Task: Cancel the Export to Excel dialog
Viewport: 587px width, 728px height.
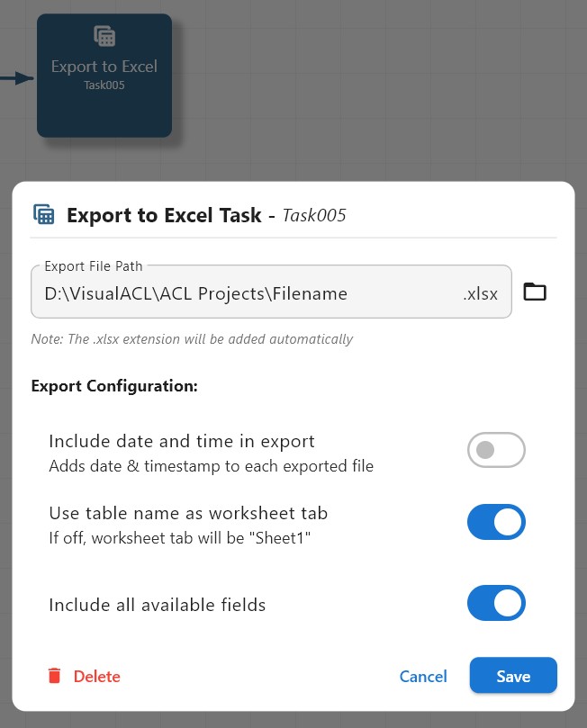Action: pyautogui.click(x=423, y=675)
